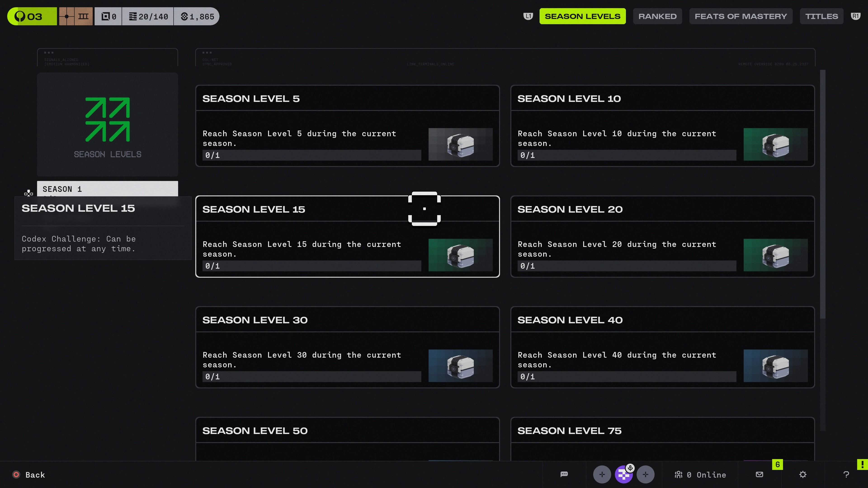The height and width of the screenshot is (488, 868).
Task: Click the 20/140 vault capacity counter
Action: (x=148, y=16)
